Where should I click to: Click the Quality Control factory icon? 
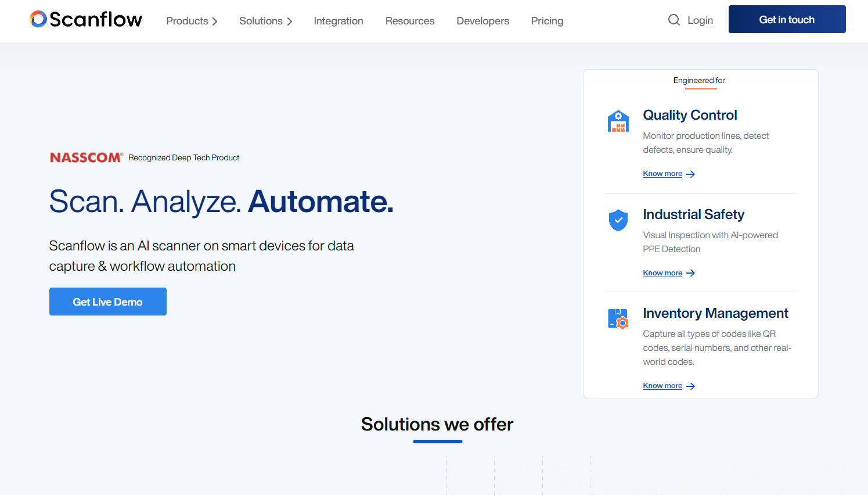pyautogui.click(x=618, y=121)
